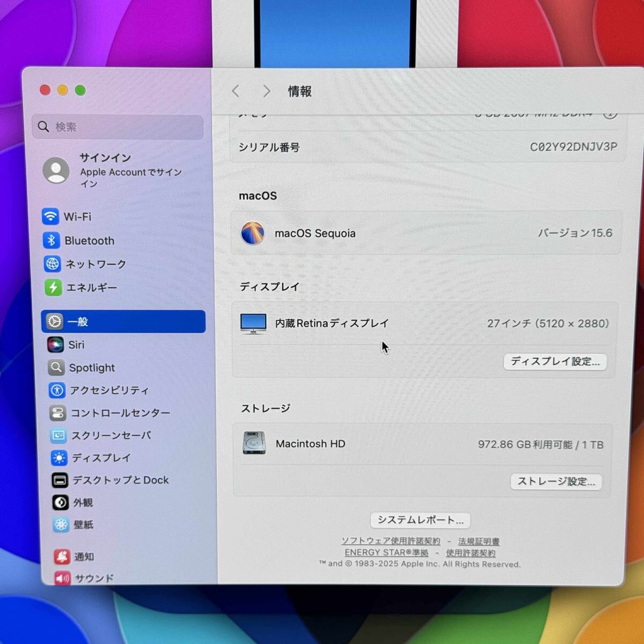
Task: Open the サウンド speaker icon
Action: tap(63, 578)
